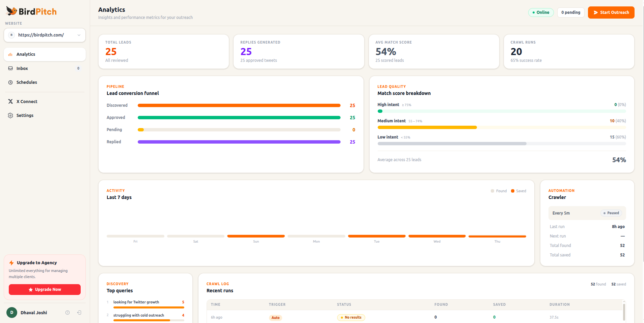
Task: Click the help question mark icon
Action: point(68,313)
